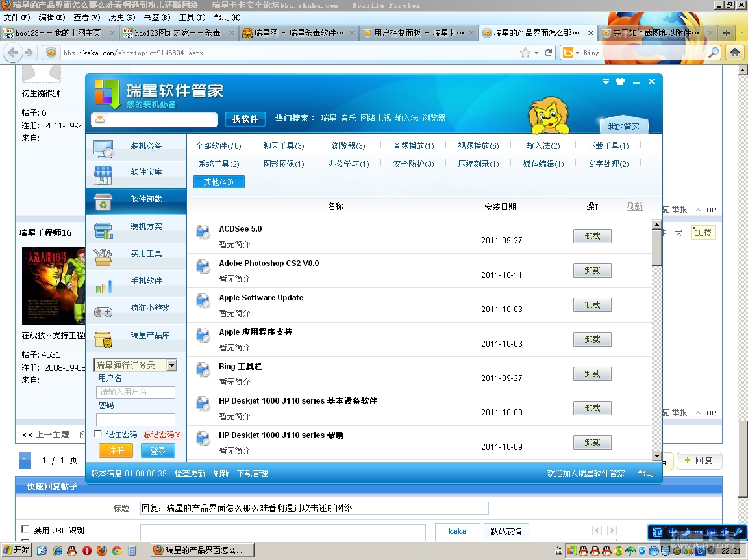Click the 找软件 search button
This screenshot has width=748, height=560.
pos(245,119)
